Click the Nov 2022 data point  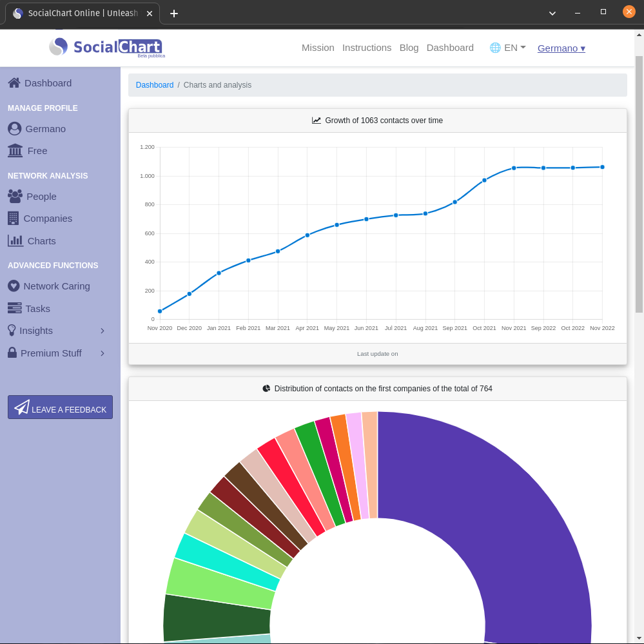pos(602,167)
